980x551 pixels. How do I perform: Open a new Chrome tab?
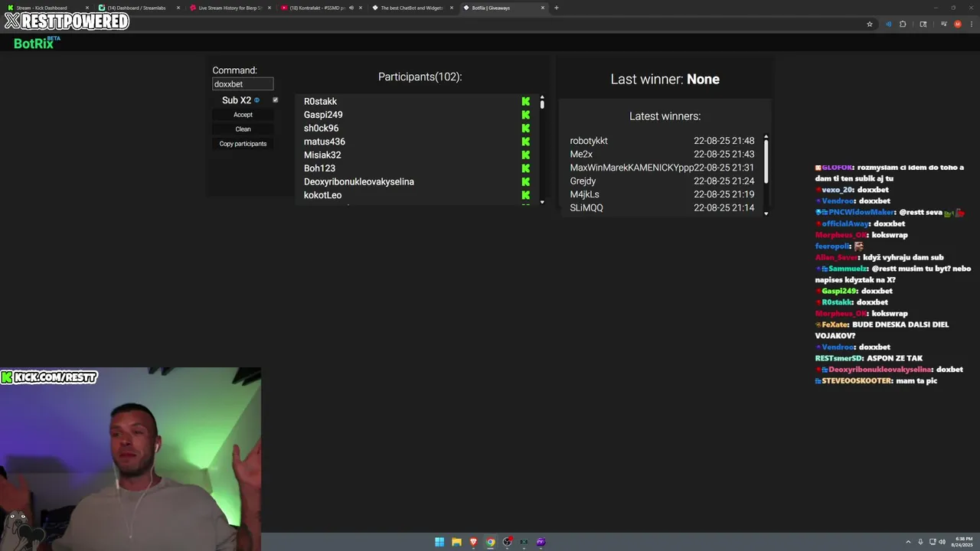(x=557, y=8)
